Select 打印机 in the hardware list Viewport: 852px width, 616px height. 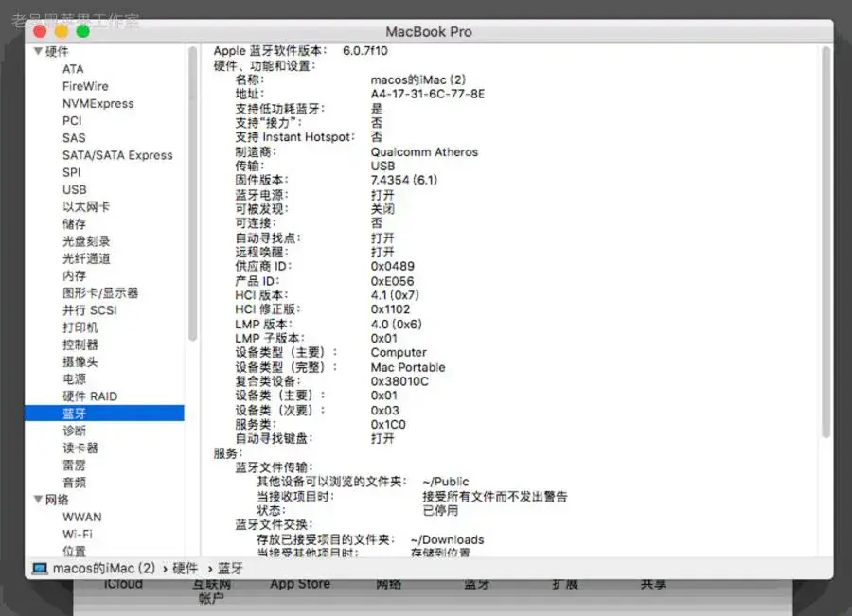pos(80,327)
